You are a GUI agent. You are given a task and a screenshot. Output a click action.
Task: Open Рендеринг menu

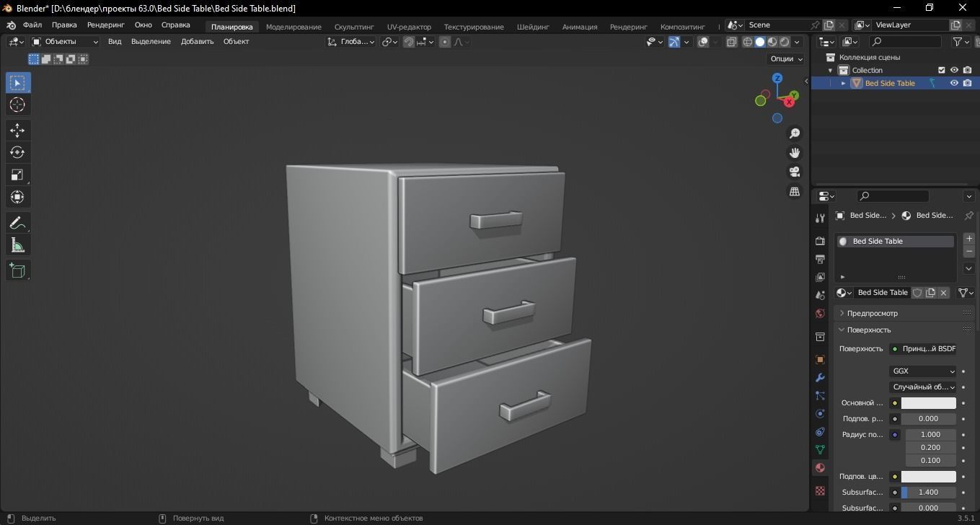pyautogui.click(x=106, y=25)
